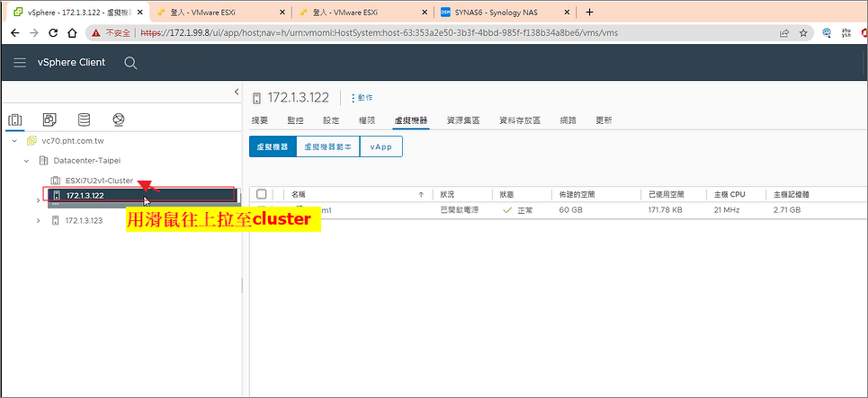Click the 171.78 KB used space cell

[667, 210]
